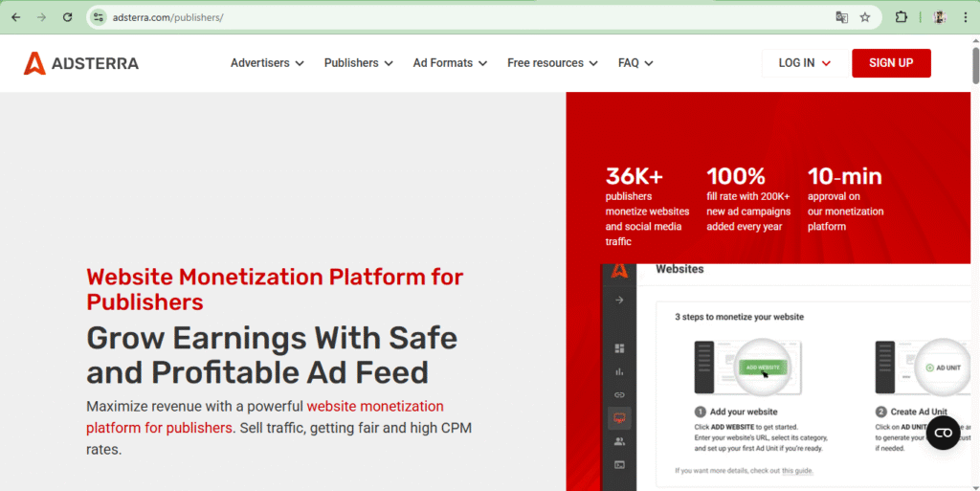Open the chat widget bubble
This screenshot has width=980, height=491.
click(943, 433)
